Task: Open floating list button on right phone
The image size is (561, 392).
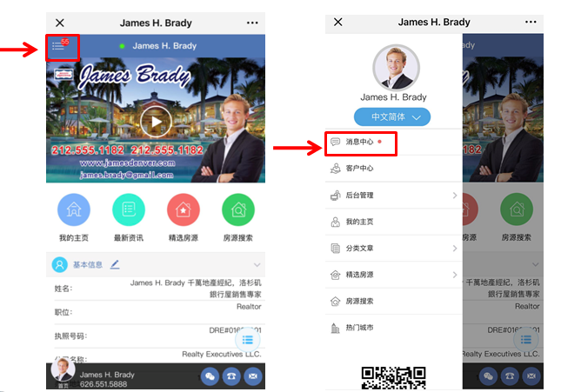Action: point(526,340)
